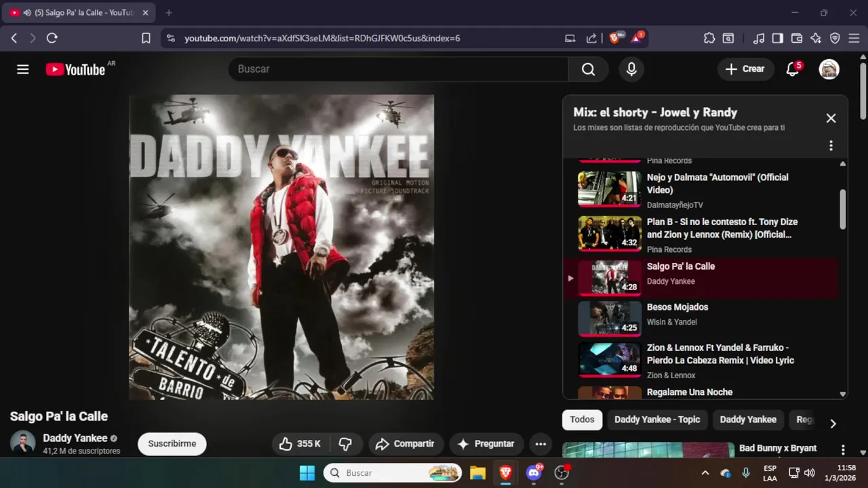The width and height of the screenshot is (868, 488).
Task: Open Brave Shields lion icon
Action: (615, 38)
